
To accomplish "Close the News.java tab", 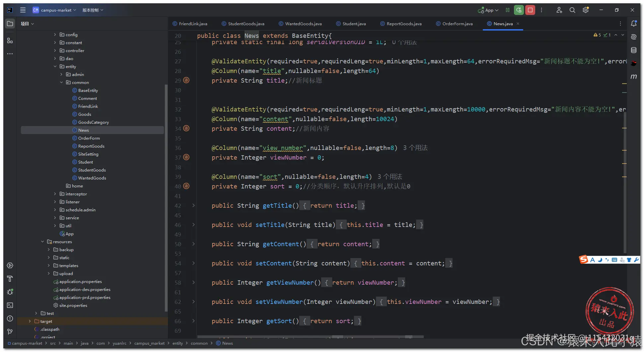I will (518, 24).
